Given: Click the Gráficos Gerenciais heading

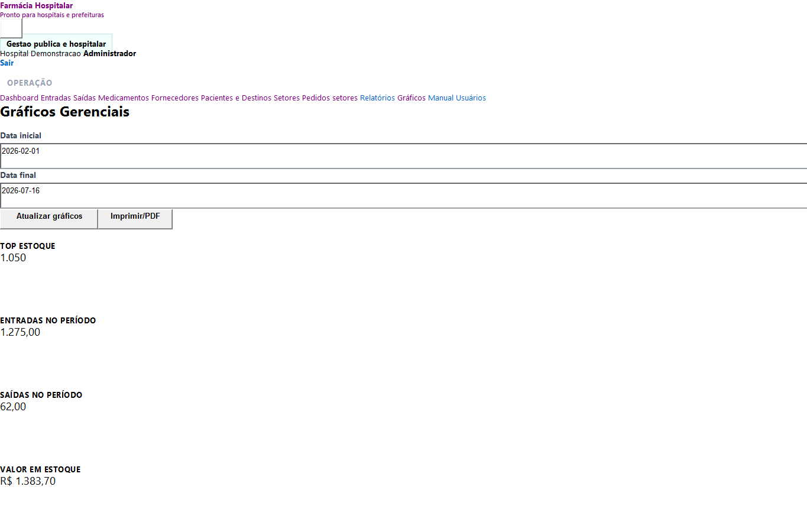Looking at the screenshot, I should pyautogui.click(x=64, y=112).
